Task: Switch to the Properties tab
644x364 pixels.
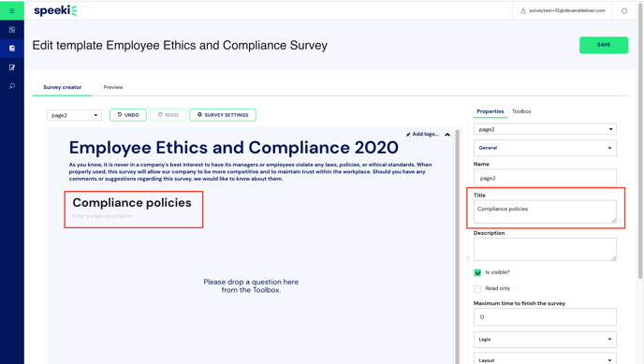Action: coord(490,111)
